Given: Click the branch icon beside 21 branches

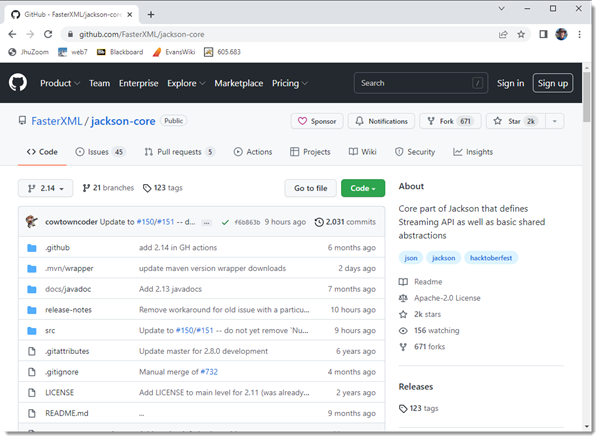Looking at the screenshot, I should point(86,188).
